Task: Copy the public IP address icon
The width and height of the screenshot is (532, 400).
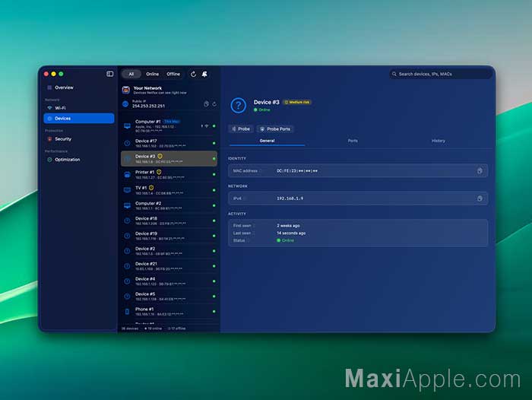Action: point(206,104)
